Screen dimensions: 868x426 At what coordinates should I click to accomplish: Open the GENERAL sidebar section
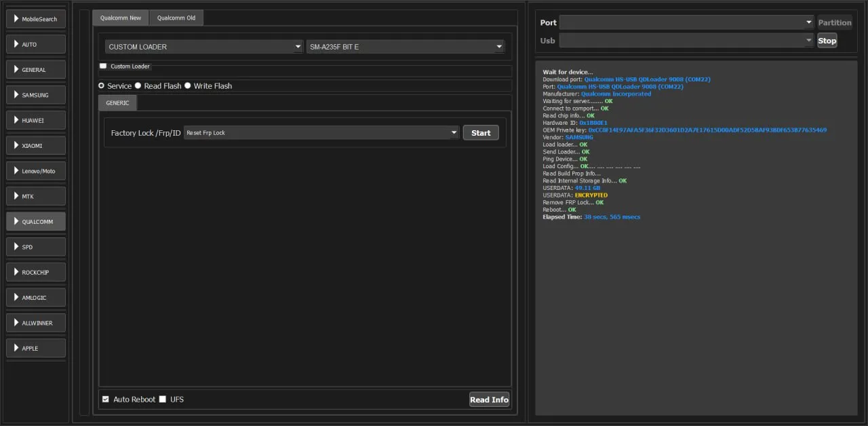(36, 69)
